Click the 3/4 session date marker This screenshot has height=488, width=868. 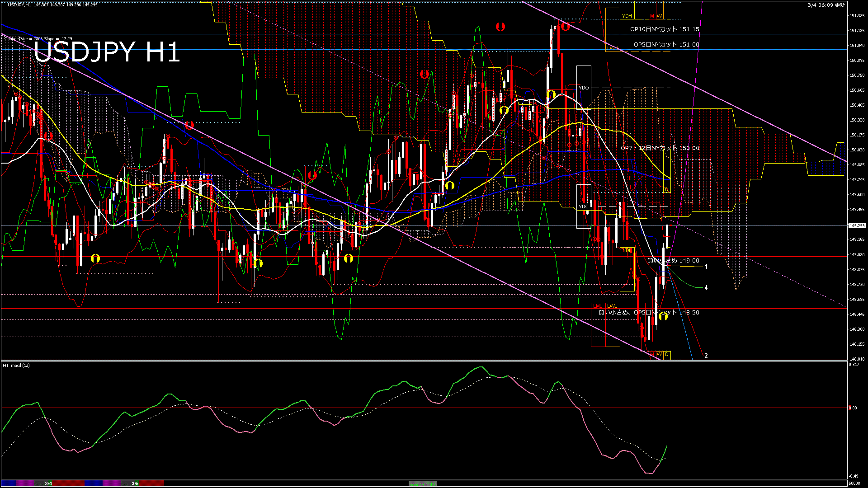[x=48, y=483]
